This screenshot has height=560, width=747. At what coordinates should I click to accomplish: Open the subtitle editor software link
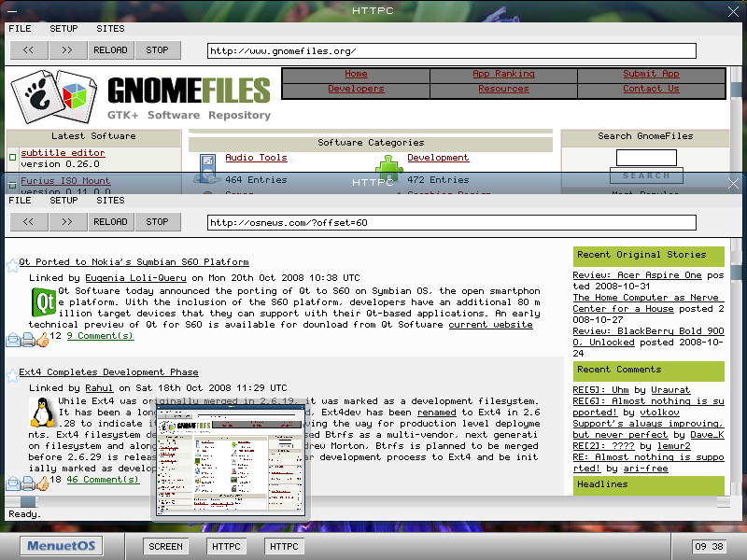63,153
